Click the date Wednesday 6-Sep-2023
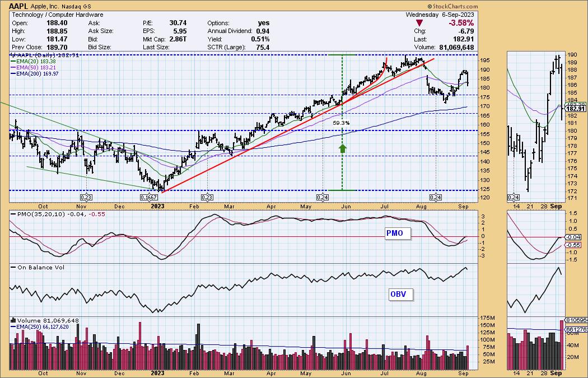 [x=440, y=15]
